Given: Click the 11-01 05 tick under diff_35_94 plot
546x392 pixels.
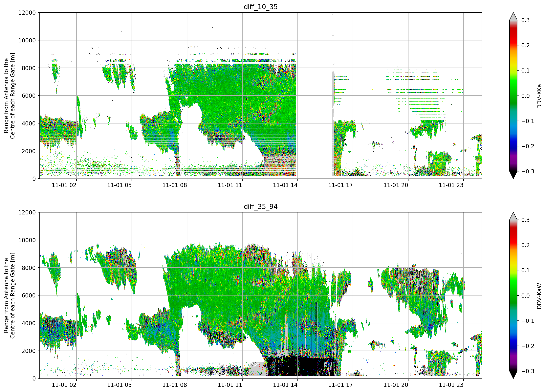Looking at the screenshot, I should [x=120, y=385].
